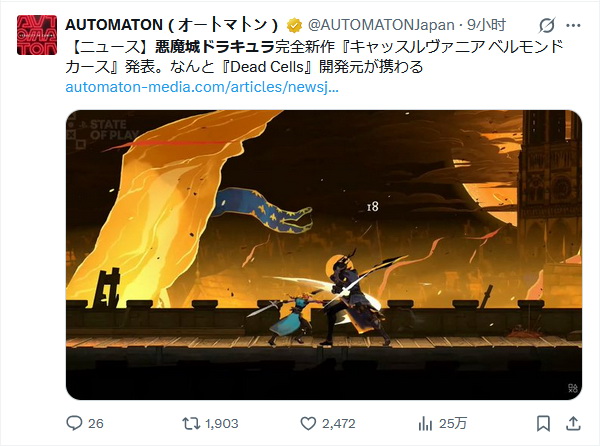Open the 9小时 timestamp permalink
600x446 pixels.
[x=486, y=25]
